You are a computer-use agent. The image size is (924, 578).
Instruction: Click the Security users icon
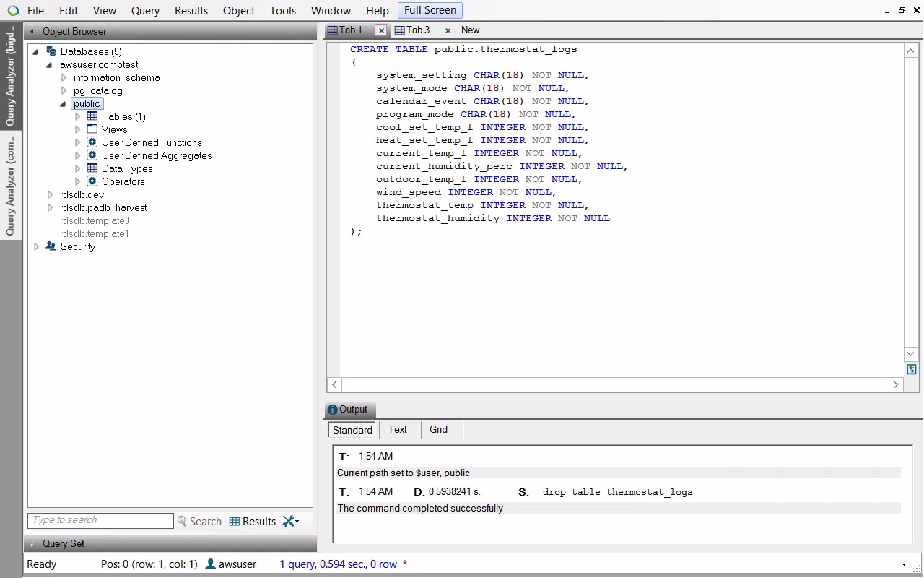click(51, 246)
